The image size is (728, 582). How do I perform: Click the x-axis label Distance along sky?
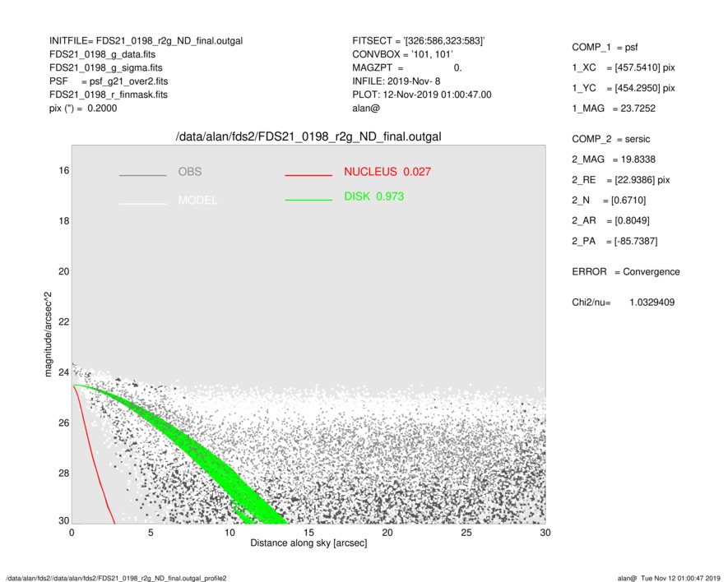[x=308, y=543]
